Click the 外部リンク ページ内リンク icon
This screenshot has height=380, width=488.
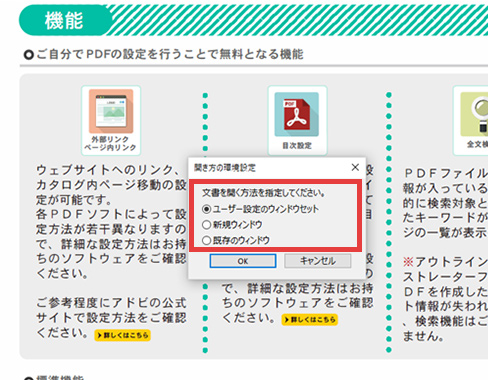coord(111,120)
